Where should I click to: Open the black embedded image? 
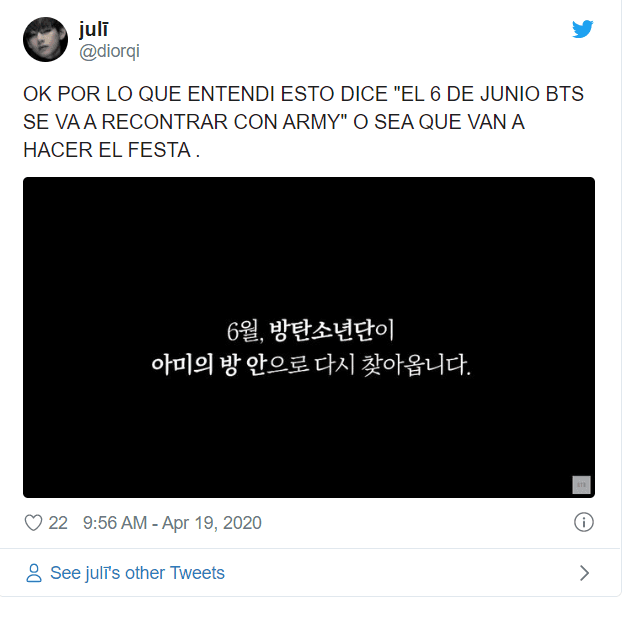coord(309,337)
